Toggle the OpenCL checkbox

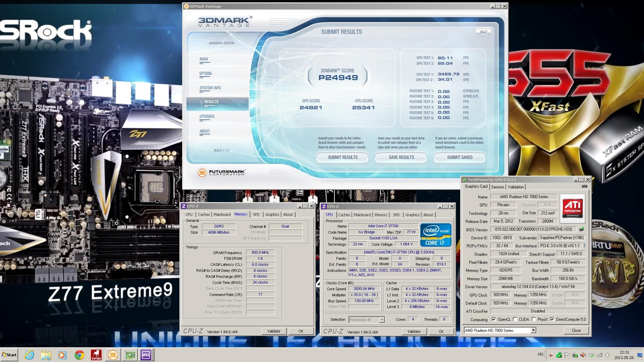[493, 319]
